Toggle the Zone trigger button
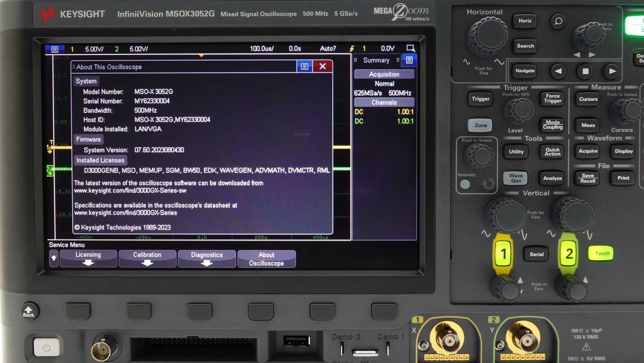Image resolution: width=644 pixels, height=363 pixels. point(481,125)
